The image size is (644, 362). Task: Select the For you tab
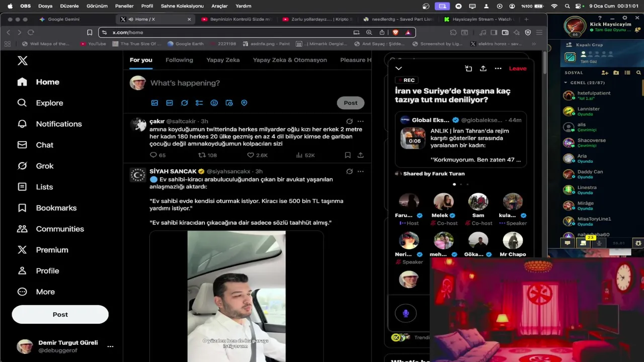(x=141, y=60)
